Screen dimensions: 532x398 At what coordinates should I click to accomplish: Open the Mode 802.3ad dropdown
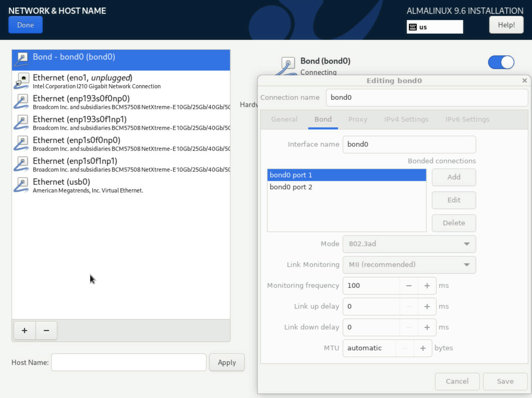tap(409, 244)
